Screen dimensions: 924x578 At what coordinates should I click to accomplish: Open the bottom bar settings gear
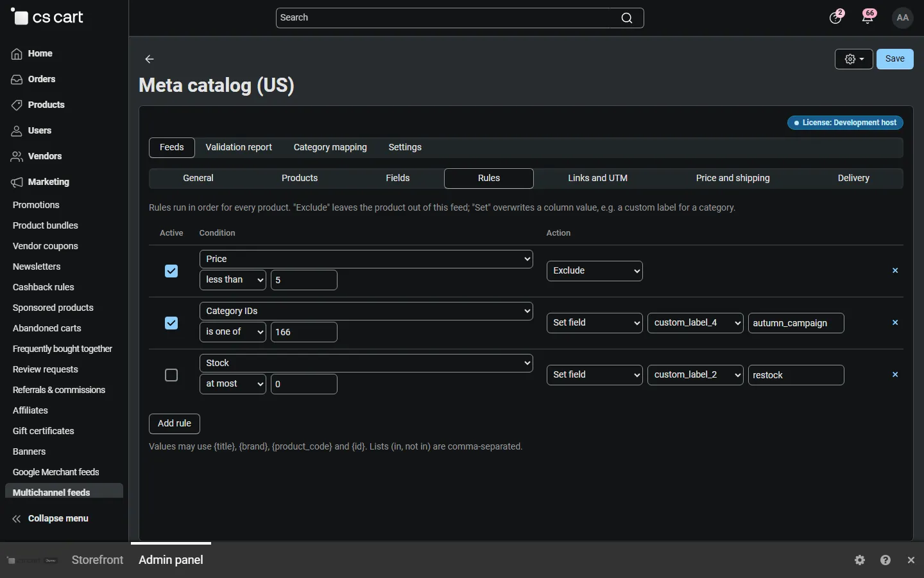click(x=860, y=560)
